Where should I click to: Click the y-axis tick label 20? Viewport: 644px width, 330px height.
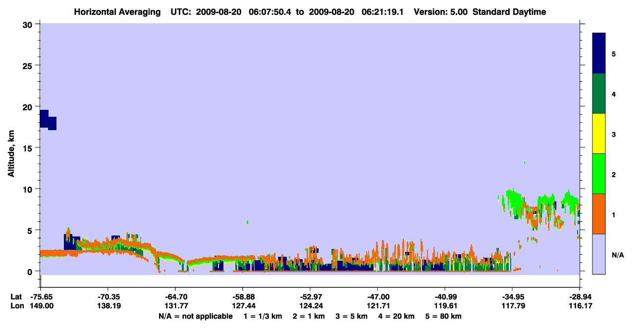click(x=29, y=106)
